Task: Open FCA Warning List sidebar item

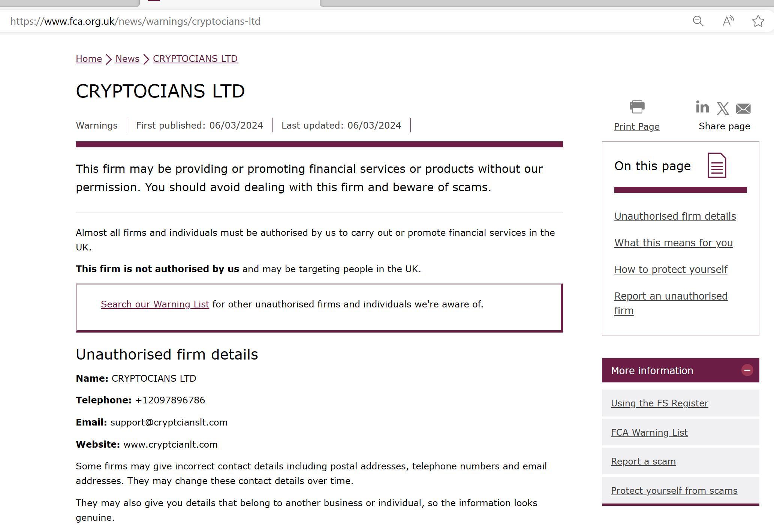Action: tap(649, 433)
